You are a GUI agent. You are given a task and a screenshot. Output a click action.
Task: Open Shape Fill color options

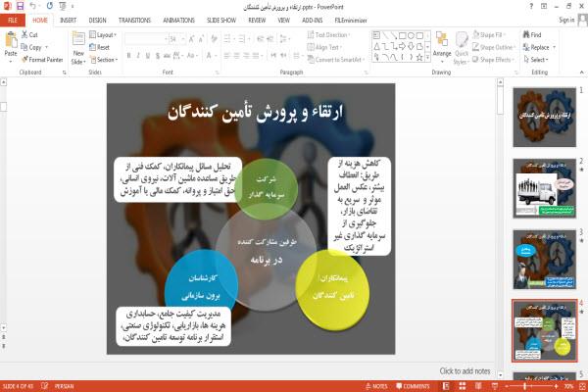(489, 35)
